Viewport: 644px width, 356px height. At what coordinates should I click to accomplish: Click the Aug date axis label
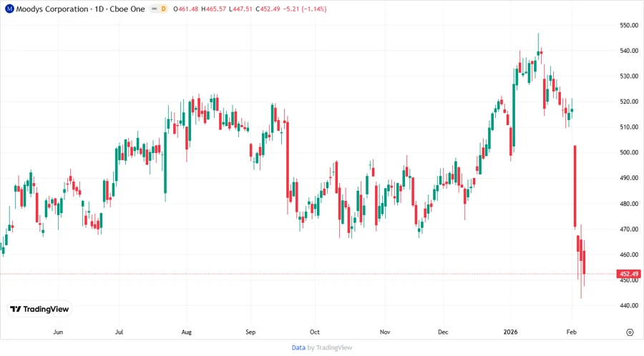click(187, 332)
